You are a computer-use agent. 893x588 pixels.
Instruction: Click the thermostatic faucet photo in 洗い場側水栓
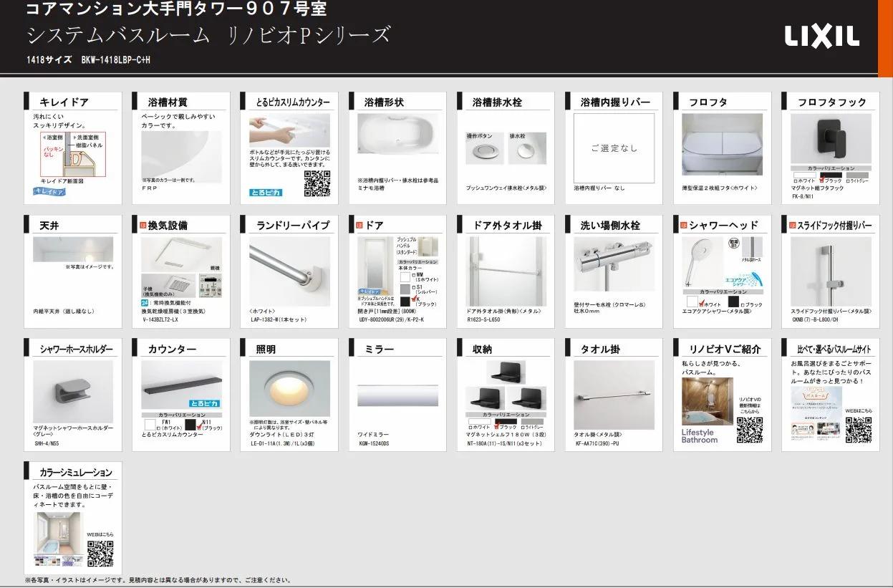click(x=614, y=265)
